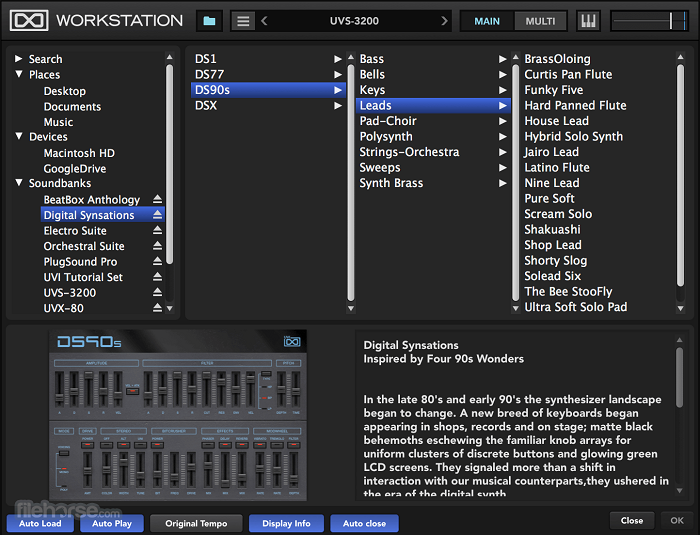Collapse the Devices tree section

(x=19, y=137)
